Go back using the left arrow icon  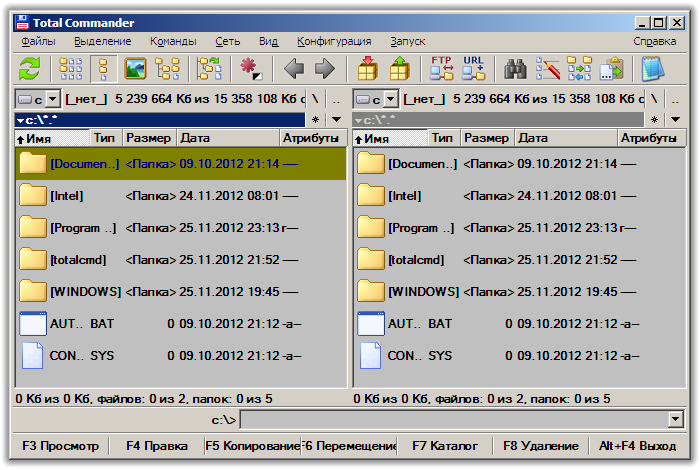(293, 69)
